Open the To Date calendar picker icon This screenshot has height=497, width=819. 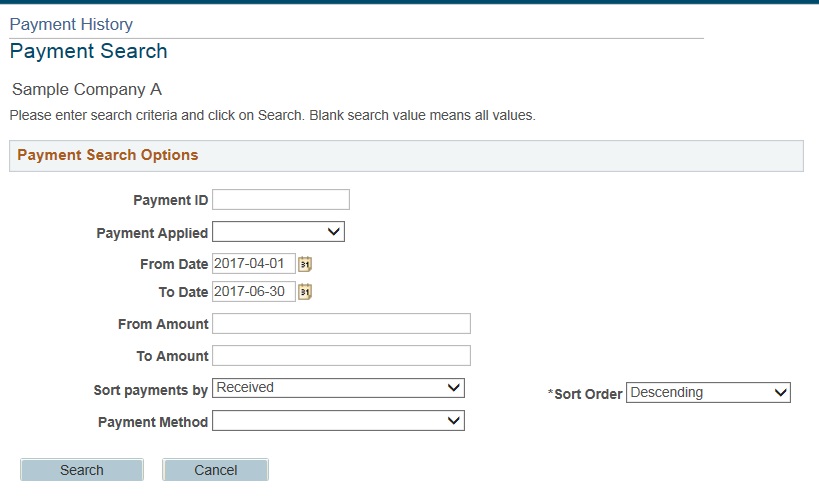tap(305, 292)
